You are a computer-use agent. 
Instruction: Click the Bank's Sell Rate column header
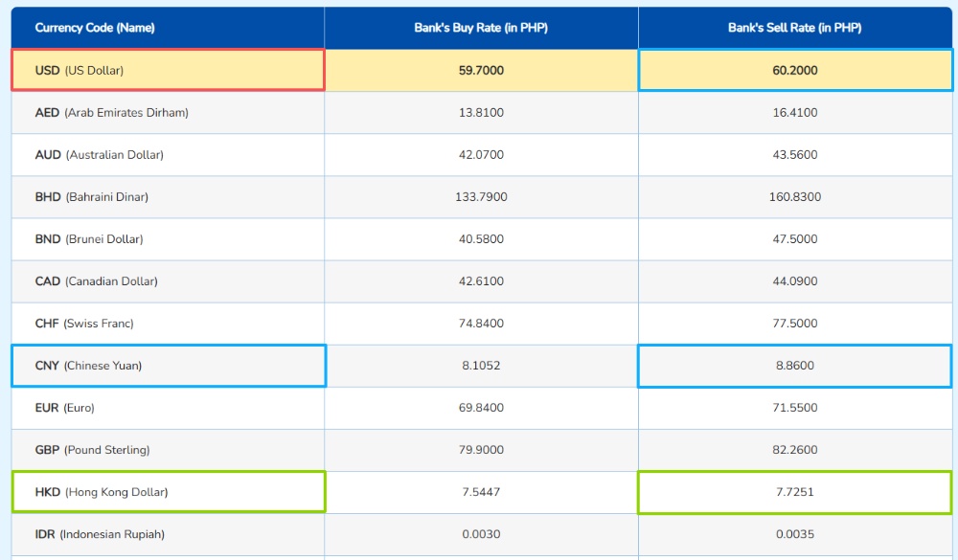794,28
